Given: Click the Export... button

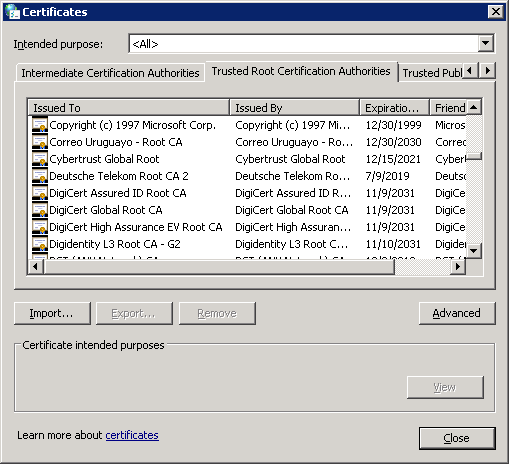Looking at the screenshot, I should [x=134, y=313].
